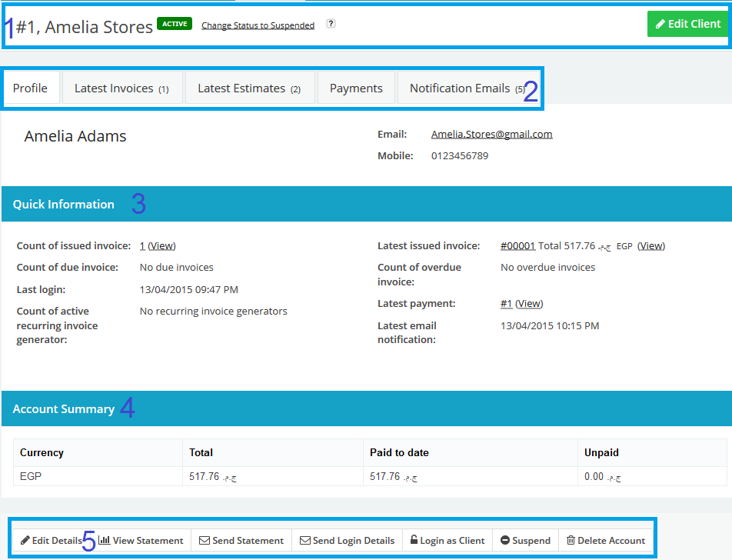Click the chart icon for View Statement
This screenshot has height=560, width=732.
click(x=104, y=541)
